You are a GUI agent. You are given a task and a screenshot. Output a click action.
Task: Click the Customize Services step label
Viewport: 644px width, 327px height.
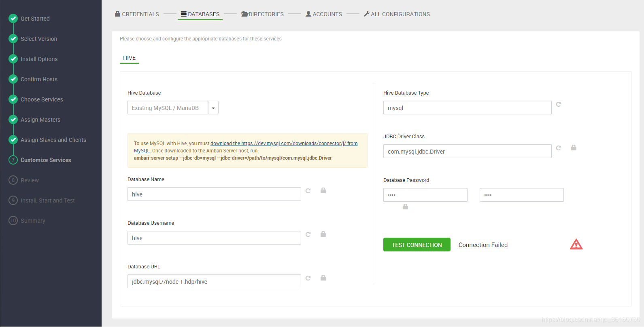[46, 160]
